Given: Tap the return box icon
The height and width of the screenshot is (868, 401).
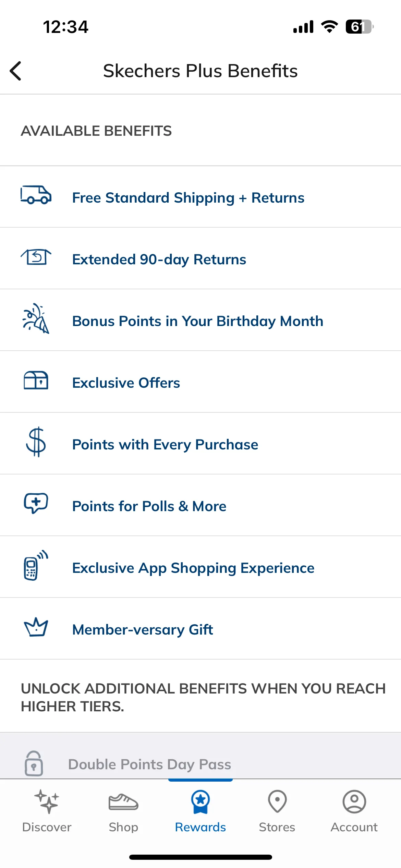Looking at the screenshot, I should [x=36, y=257].
